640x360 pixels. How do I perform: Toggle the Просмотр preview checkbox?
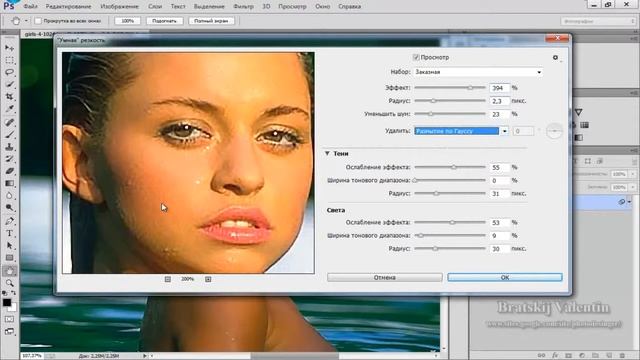tap(416, 57)
